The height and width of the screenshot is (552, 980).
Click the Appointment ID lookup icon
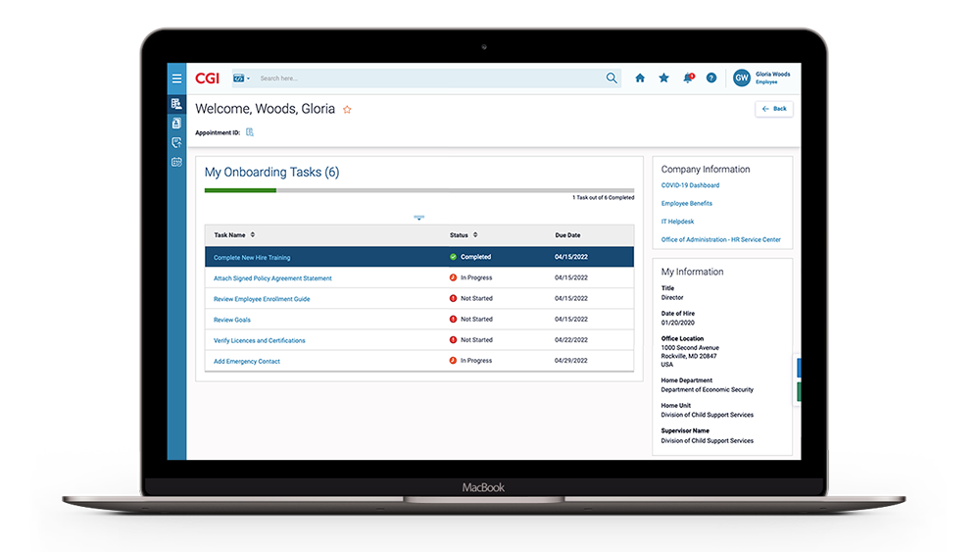pyautogui.click(x=250, y=132)
